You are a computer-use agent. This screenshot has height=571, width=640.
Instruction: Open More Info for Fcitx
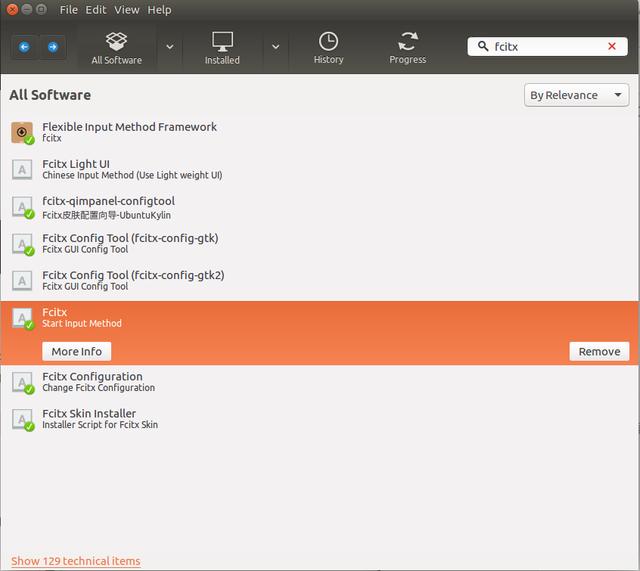[77, 351]
